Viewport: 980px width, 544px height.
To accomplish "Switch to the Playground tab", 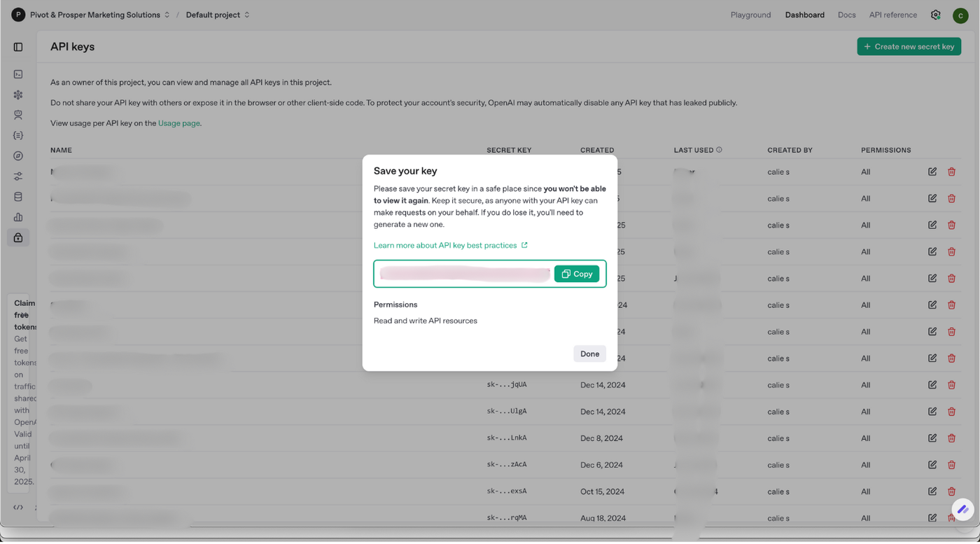I will click(750, 15).
